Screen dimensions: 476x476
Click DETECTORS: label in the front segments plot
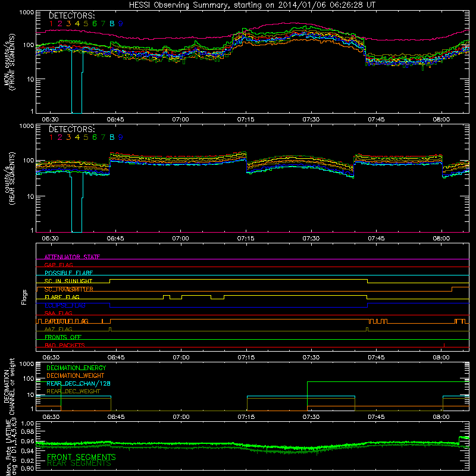pyautogui.click(x=72, y=15)
